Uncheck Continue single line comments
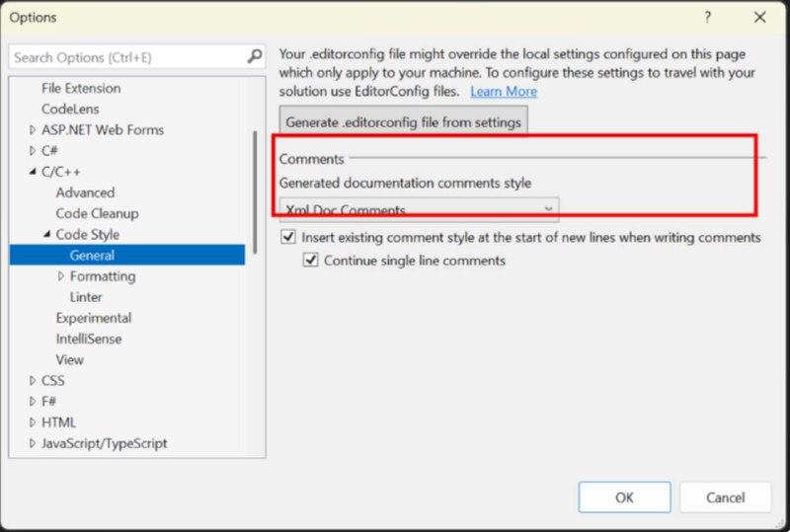790x532 pixels. [310, 260]
